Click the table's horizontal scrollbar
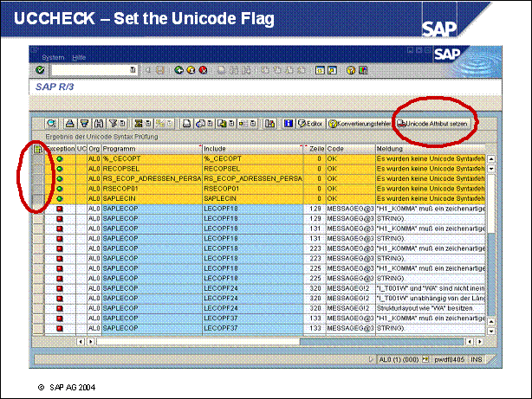 click(260, 342)
